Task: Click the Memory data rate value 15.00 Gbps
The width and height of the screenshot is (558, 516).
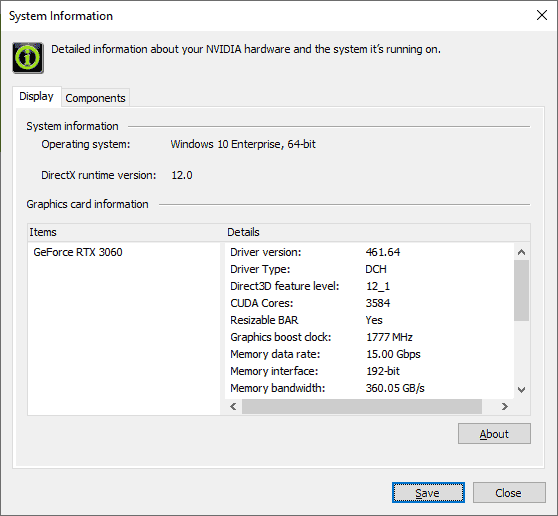Action: (393, 354)
